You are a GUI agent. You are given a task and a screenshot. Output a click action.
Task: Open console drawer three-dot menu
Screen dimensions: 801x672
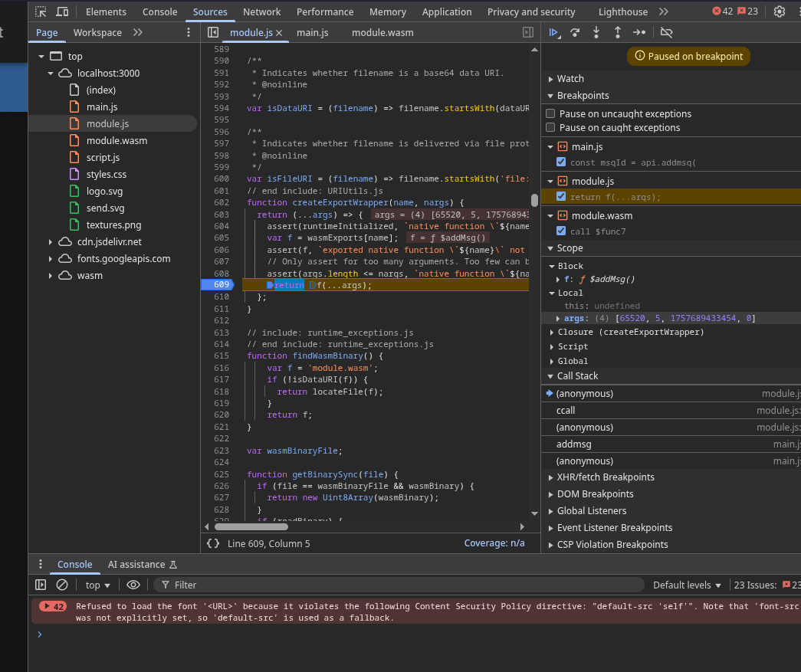coord(41,564)
